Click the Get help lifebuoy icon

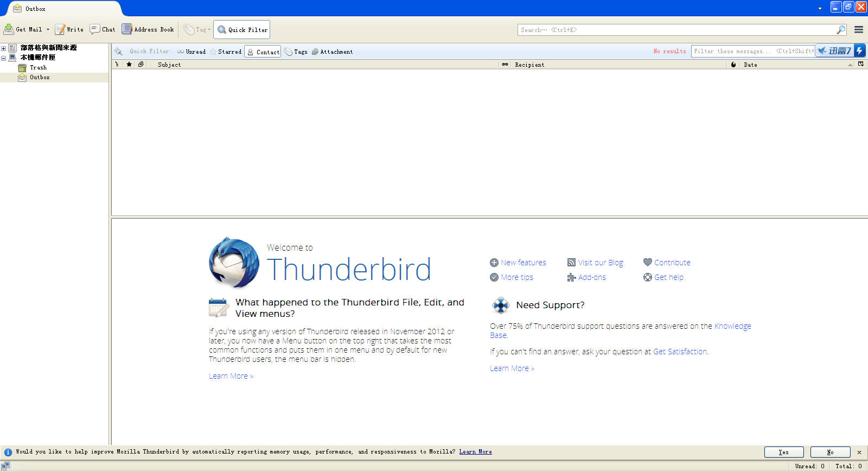(x=648, y=277)
